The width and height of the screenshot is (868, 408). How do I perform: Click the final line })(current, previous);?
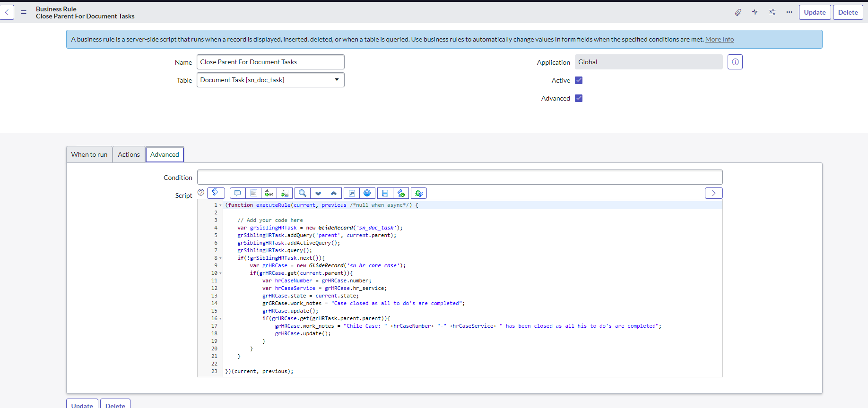pos(259,371)
